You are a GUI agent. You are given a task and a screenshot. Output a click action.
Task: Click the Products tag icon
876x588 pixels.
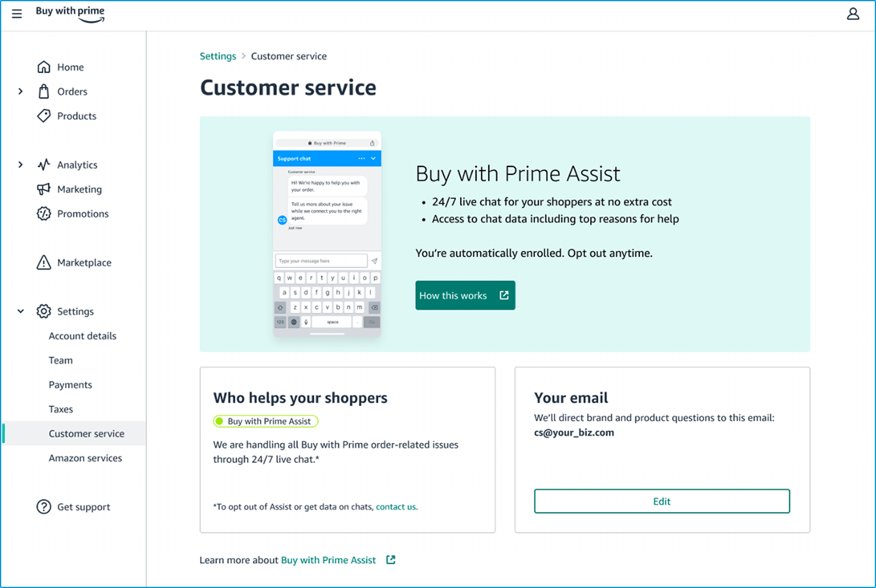click(x=44, y=116)
